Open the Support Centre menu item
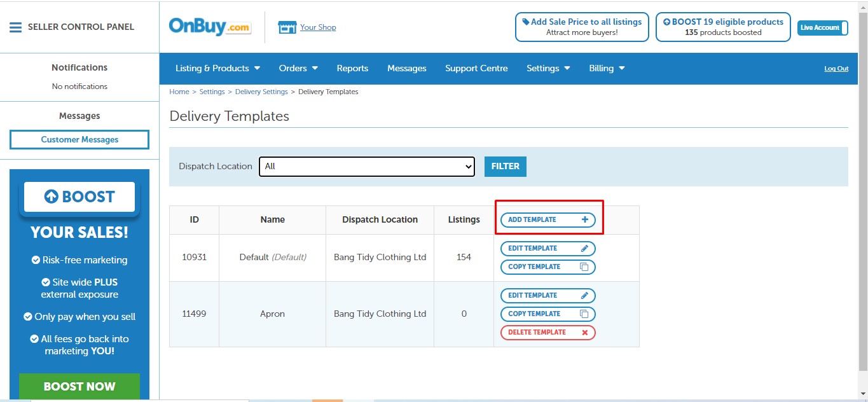Viewport: 868px width, 402px height. click(476, 68)
